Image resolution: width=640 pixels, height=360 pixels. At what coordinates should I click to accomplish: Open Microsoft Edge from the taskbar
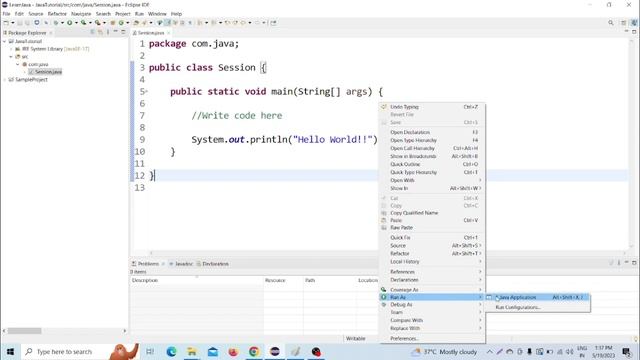pos(171,351)
